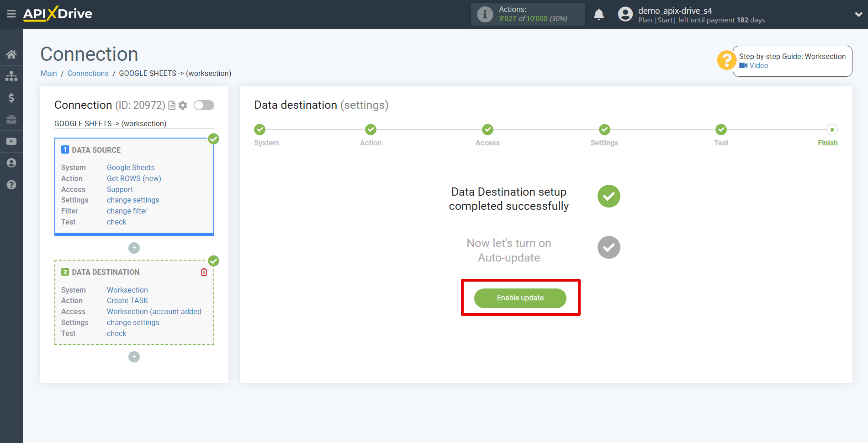Click the connection copy document icon
This screenshot has width=868, height=443.
pos(172,106)
